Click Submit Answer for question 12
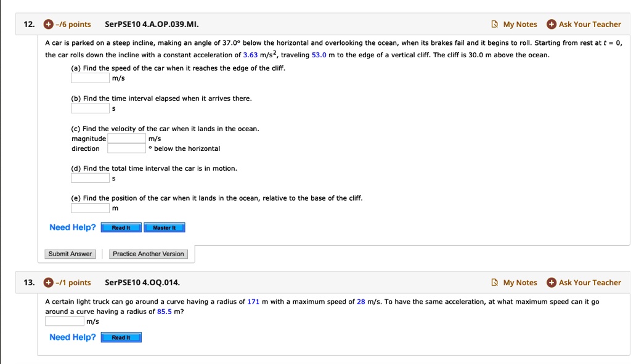 point(70,254)
